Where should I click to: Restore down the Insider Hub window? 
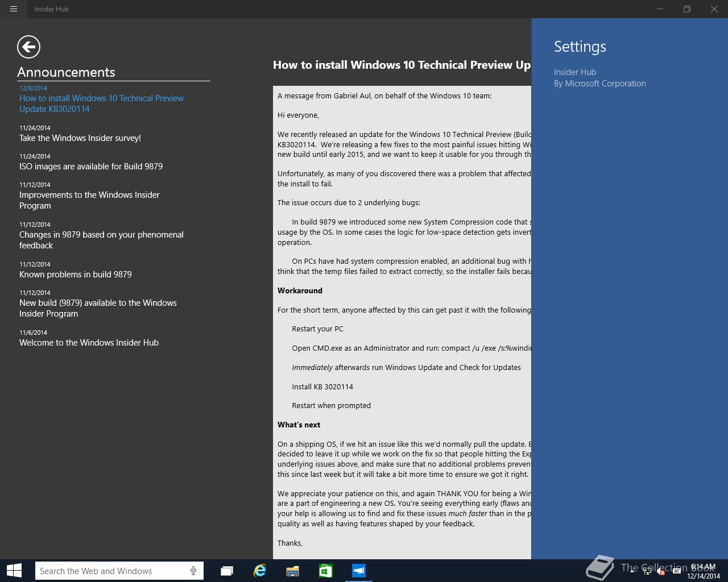point(687,9)
